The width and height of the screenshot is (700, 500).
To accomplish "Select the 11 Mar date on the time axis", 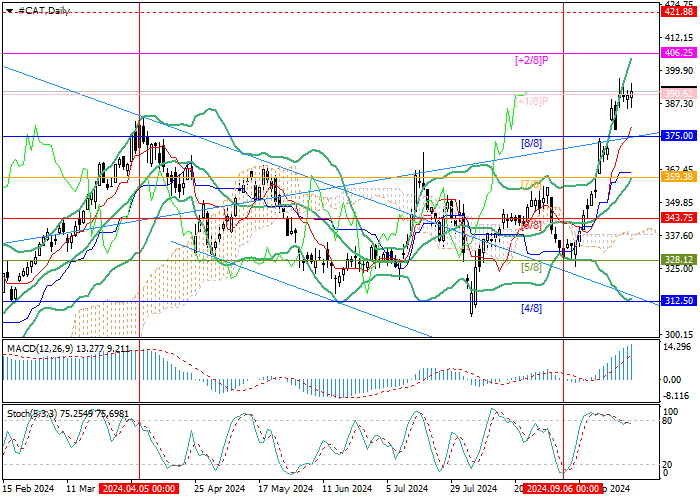I will (81, 488).
